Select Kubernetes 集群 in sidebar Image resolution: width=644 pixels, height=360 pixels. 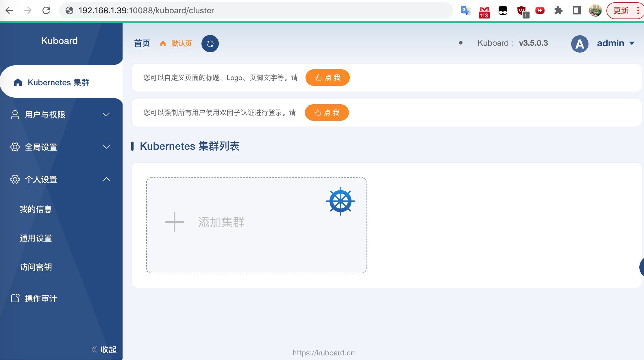pyautogui.click(x=58, y=82)
